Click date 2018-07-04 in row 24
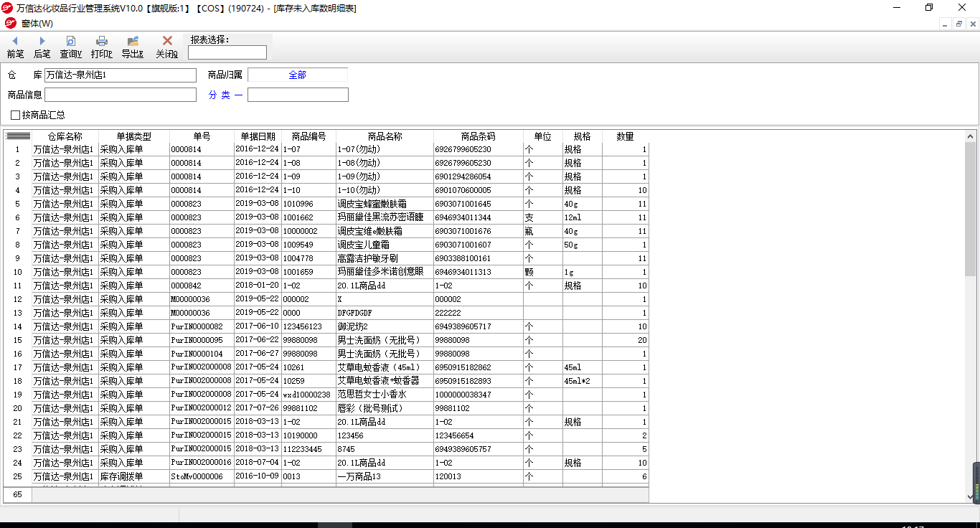The width and height of the screenshot is (980, 528). point(258,463)
